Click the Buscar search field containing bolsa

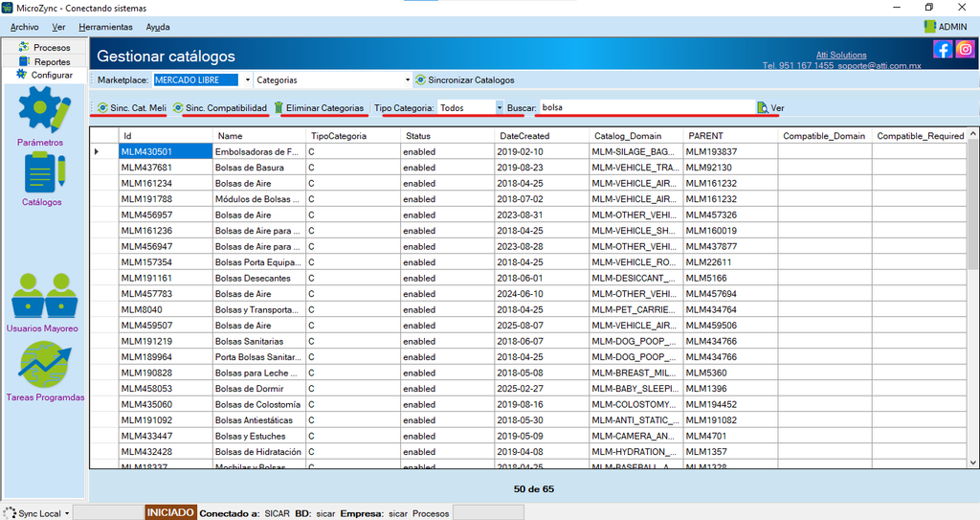646,107
